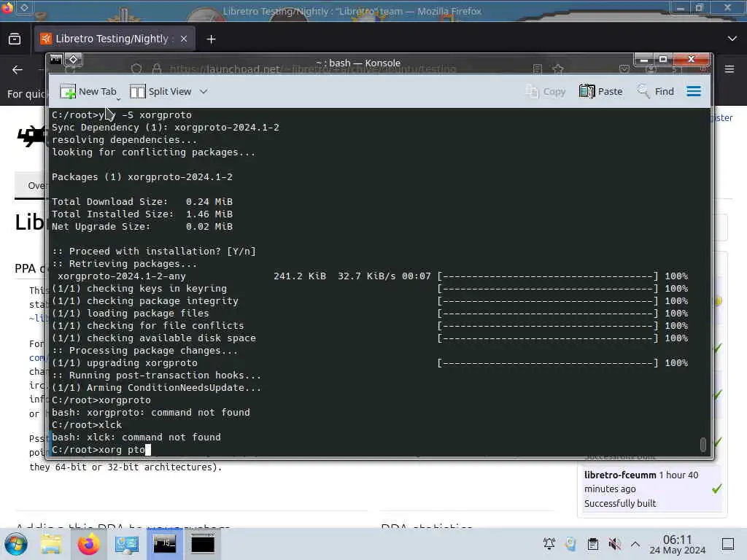Go back in Firefox
This screenshot has width=747, height=560.
[x=18, y=69]
